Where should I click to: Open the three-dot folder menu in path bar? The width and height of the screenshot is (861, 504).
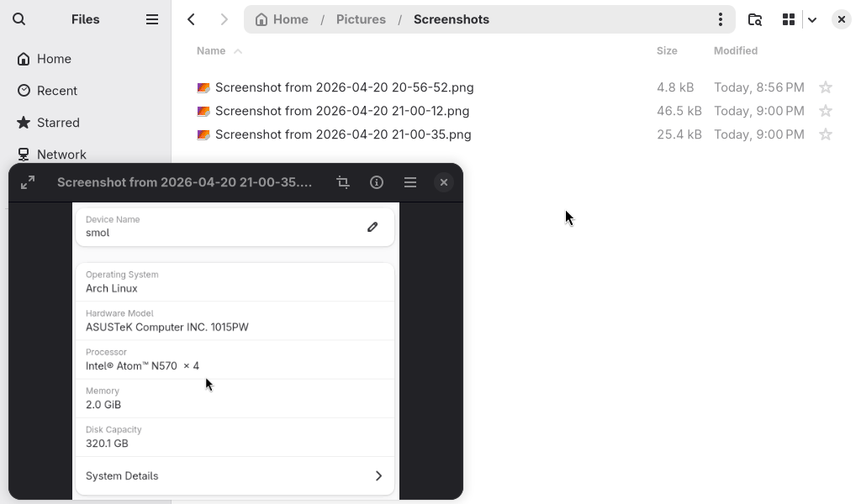pos(720,19)
